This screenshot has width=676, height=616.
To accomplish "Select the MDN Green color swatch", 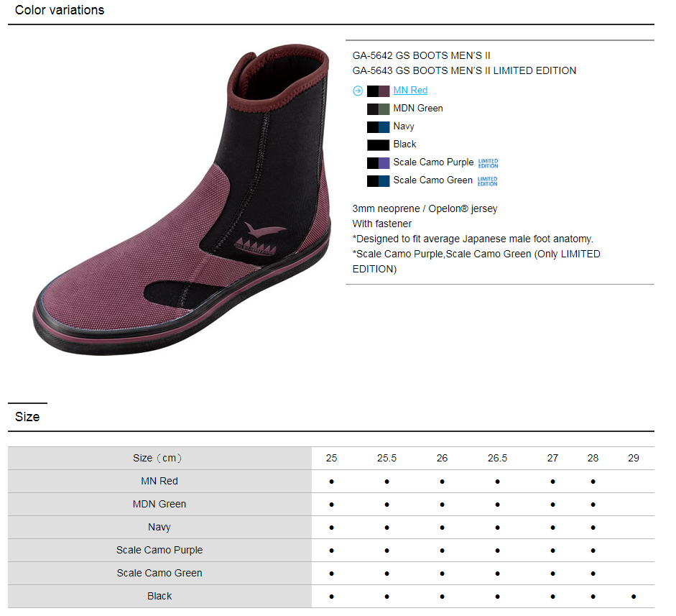I will point(378,109).
